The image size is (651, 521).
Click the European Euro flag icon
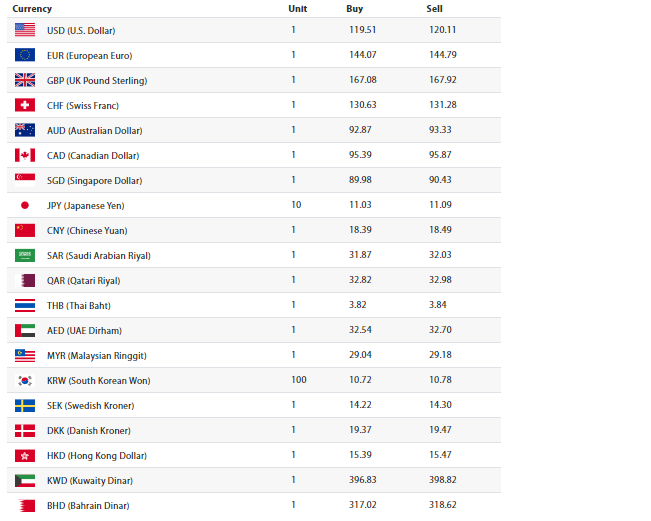point(25,55)
